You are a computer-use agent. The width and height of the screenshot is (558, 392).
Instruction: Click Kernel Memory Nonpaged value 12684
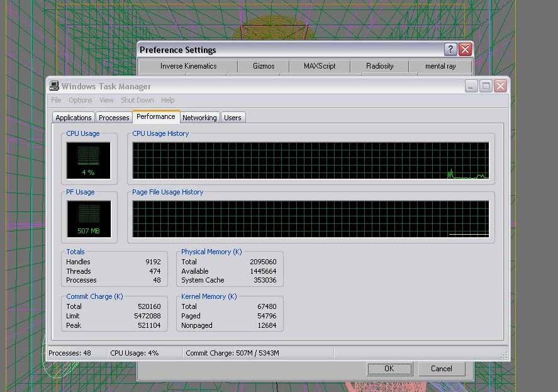point(267,325)
